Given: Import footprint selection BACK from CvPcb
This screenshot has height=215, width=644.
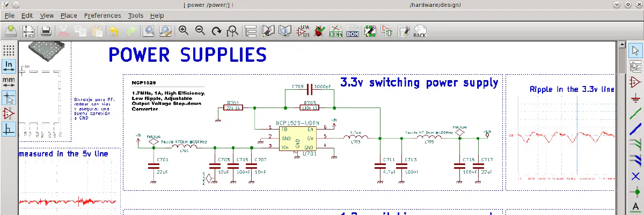Looking at the screenshot, I should coord(420,31).
